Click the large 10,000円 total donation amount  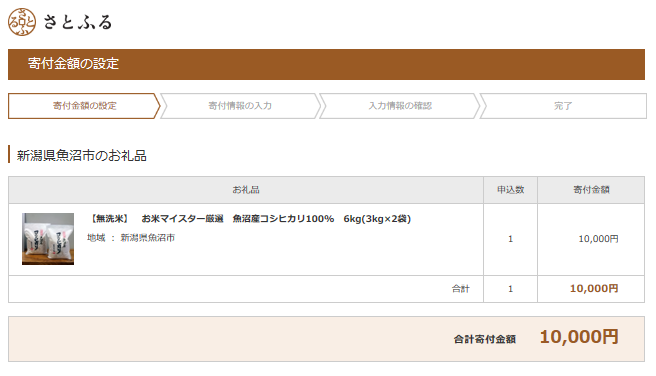579,337
